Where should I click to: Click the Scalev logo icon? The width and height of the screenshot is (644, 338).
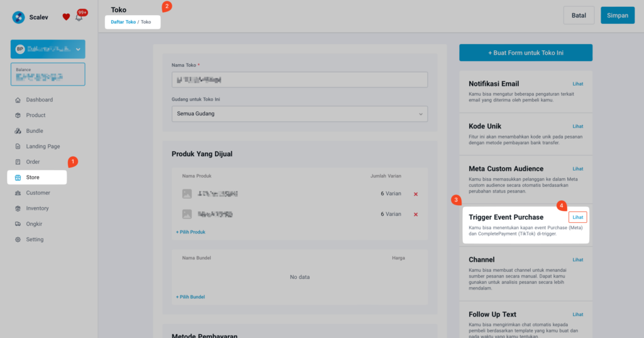(x=18, y=17)
